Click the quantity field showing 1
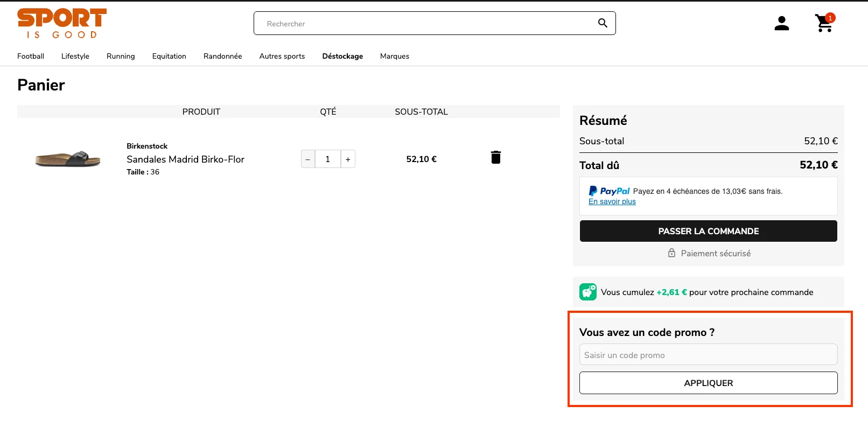This screenshot has height=427, width=868. coord(328,159)
